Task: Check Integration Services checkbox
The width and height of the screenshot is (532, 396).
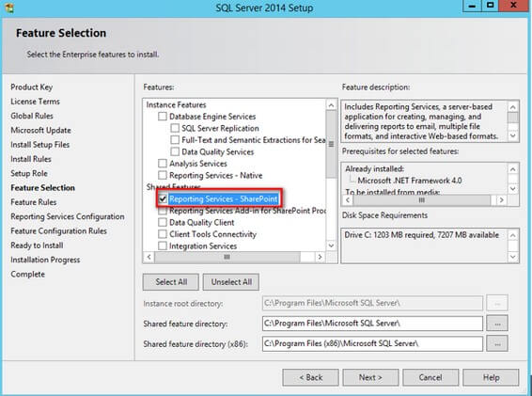Action: [x=163, y=246]
